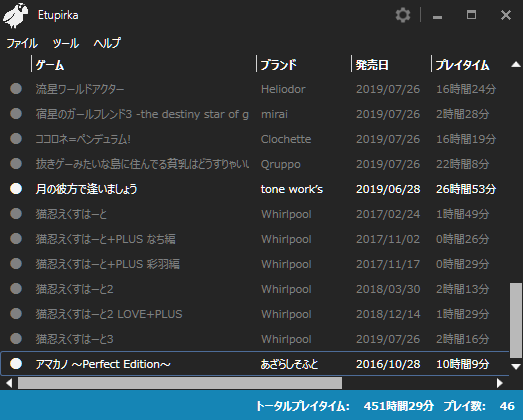Click status dot for 猫忍えくすはーと3

click(16, 339)
